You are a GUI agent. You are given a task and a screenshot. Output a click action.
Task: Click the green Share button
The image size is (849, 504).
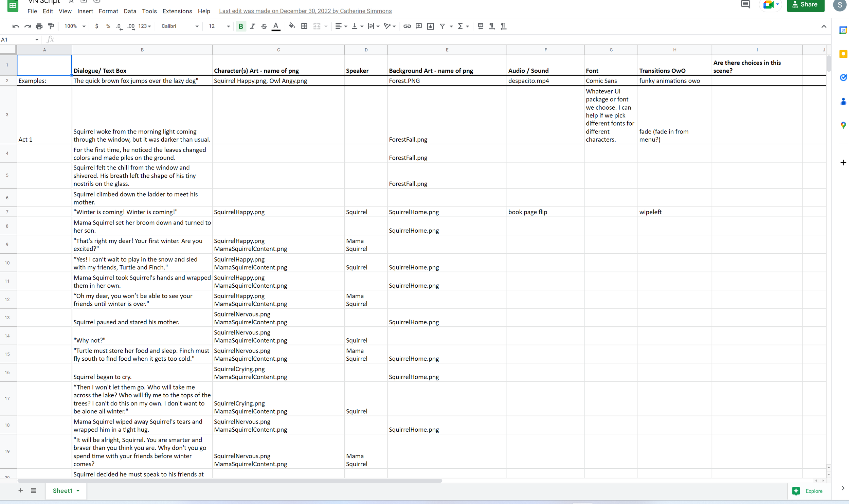(x=805, y=5)
